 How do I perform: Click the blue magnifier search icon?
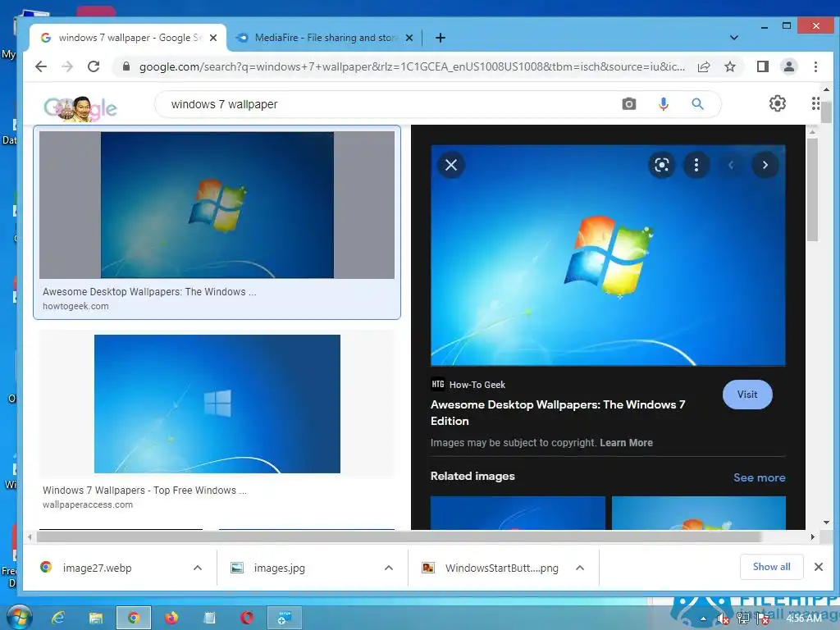[697, 104]
